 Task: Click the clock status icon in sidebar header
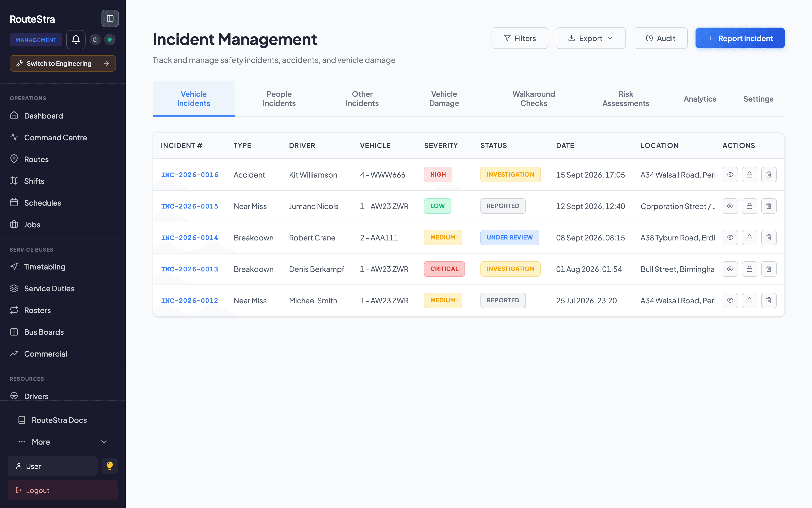click(95, 40)
